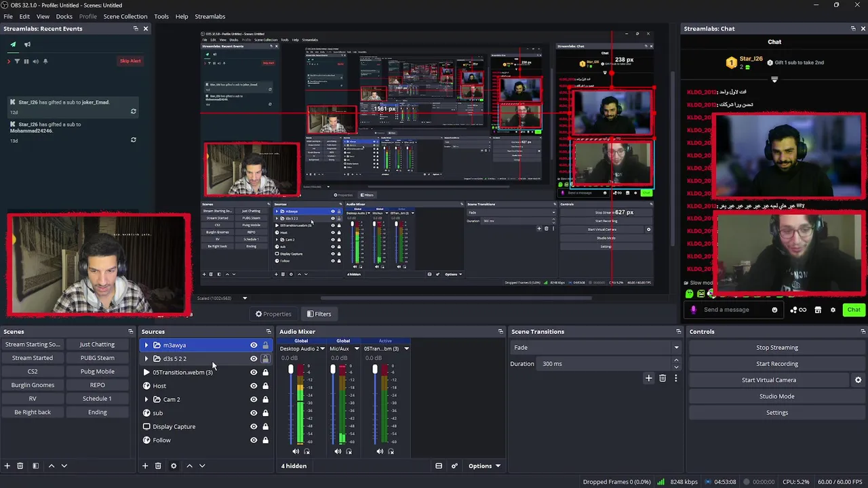This screenshot has width=868, height=488.
Task: Mute the Mic/Aux speaker icon
Action: pyautogui.click(x=338, y=451)
